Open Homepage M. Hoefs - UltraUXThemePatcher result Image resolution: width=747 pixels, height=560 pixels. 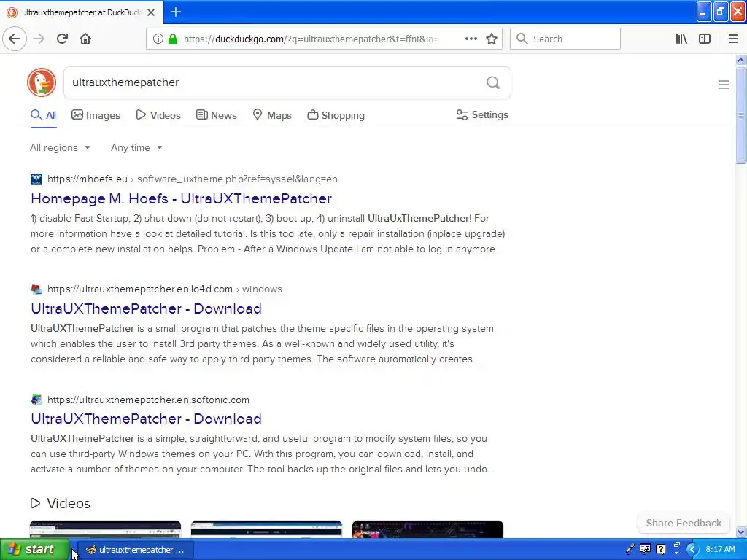tap(181, 198)
